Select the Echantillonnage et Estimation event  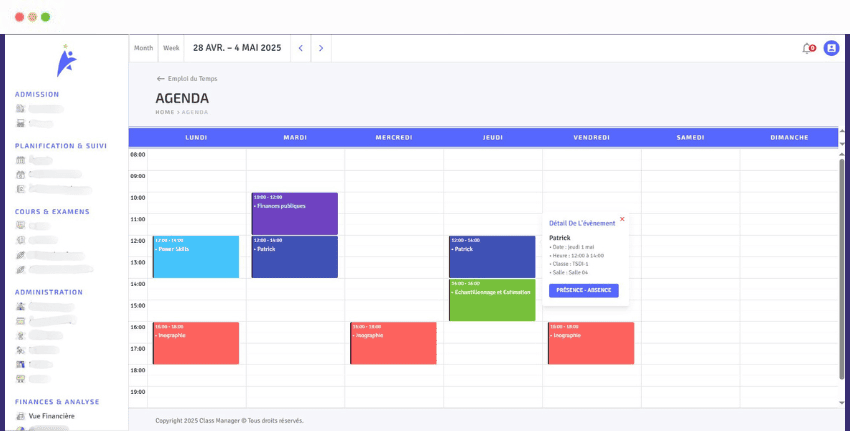point(492,300)
